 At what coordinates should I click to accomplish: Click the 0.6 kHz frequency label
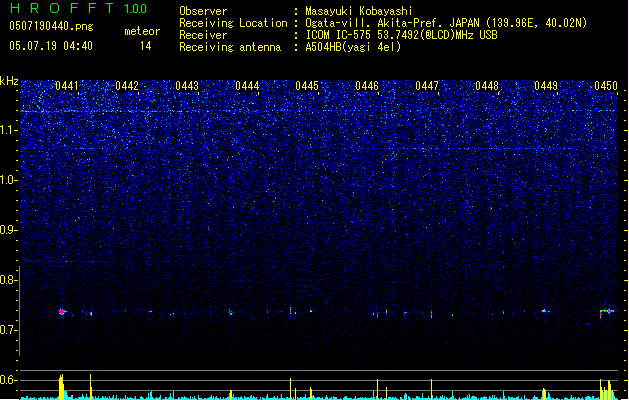(8, 380)
